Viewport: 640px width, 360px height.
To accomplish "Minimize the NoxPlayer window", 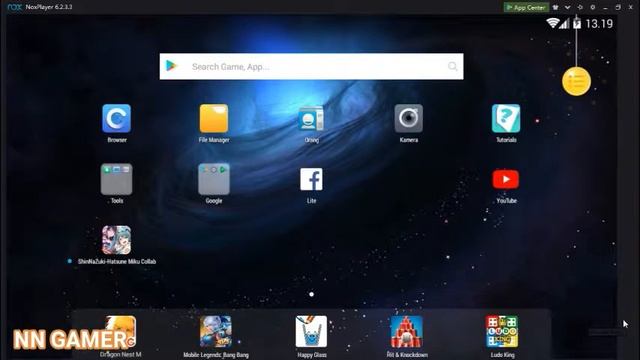I will tap(605, 7).
